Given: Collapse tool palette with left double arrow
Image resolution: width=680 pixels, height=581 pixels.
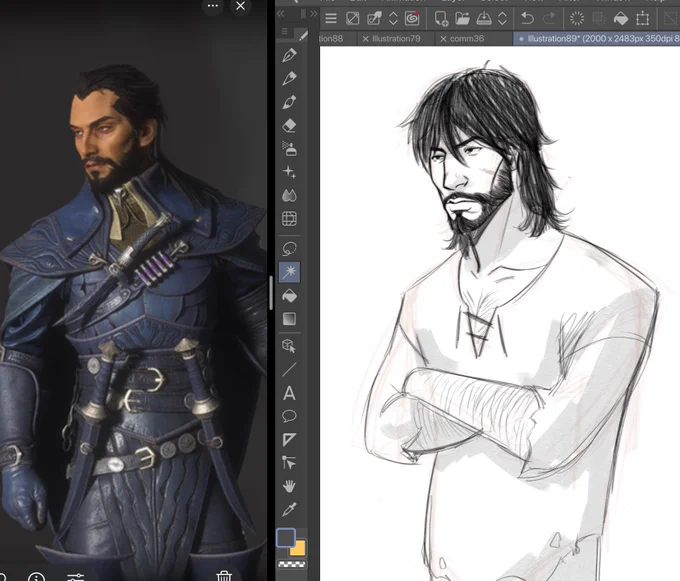Looking at the screenshot, I should [x=281, y=14].
